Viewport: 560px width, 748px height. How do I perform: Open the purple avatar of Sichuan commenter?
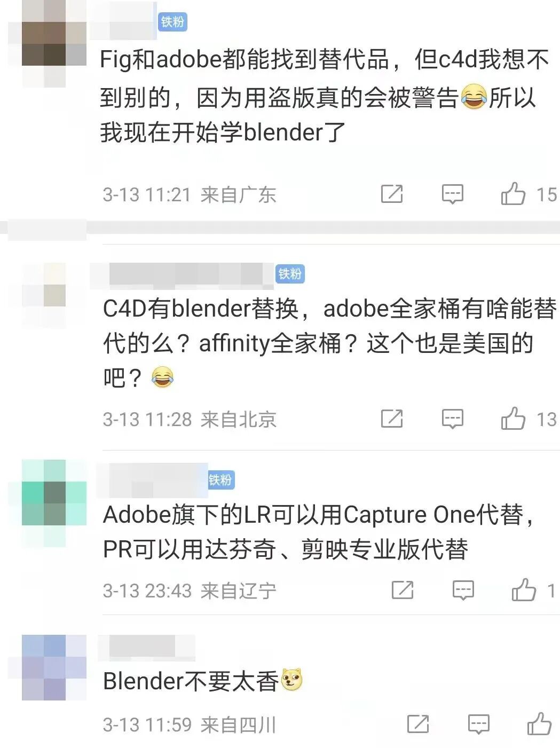pyautogui.click(x=54, y=667)
